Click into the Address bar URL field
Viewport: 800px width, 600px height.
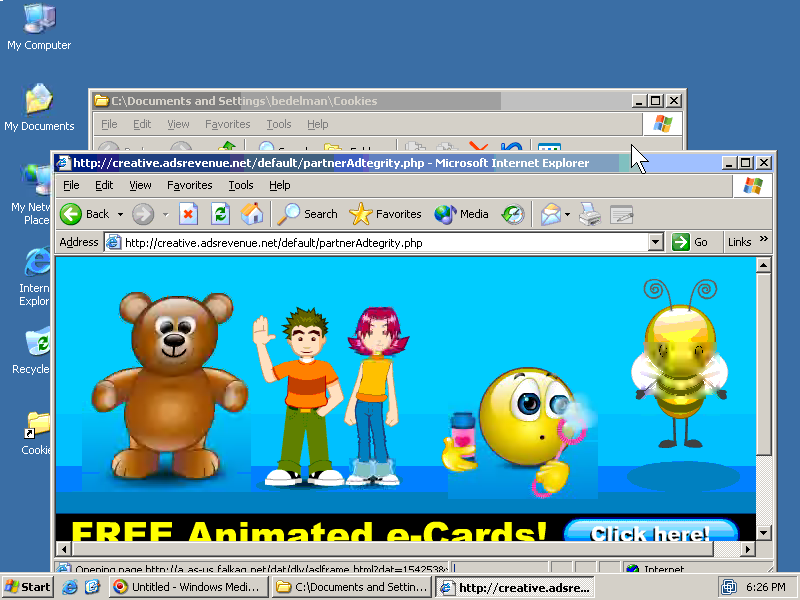(x=385, y=243)
